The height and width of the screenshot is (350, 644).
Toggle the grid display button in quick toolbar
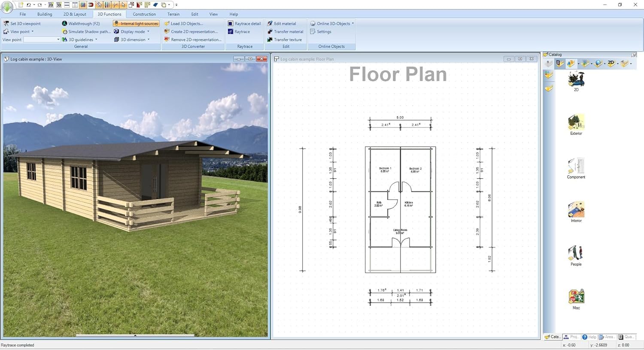point(83,5)
